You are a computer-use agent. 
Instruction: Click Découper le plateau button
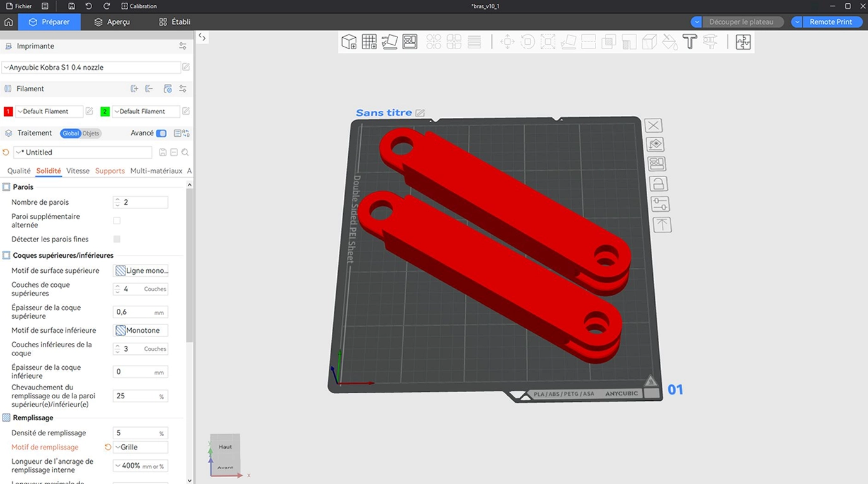tap(741, 22)
